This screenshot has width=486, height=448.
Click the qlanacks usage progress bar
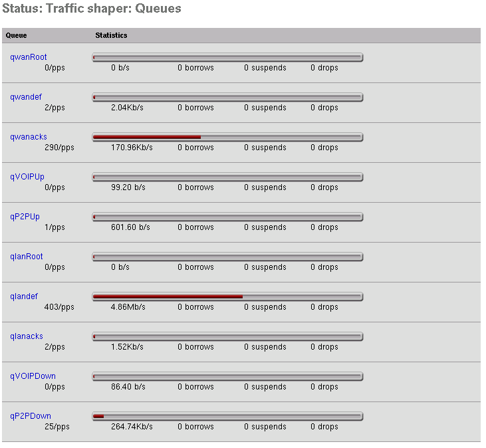pyautogui.click(x=227, y=336)
